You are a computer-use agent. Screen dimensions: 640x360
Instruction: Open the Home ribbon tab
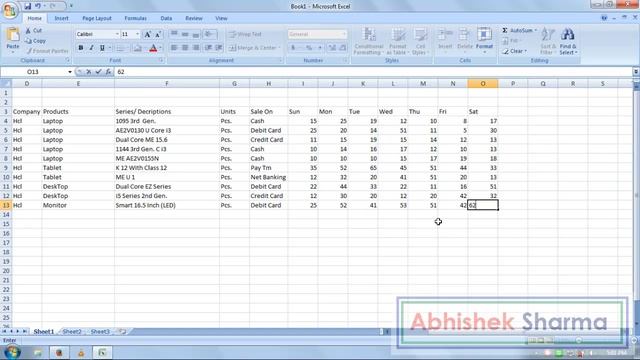(34, 18)
